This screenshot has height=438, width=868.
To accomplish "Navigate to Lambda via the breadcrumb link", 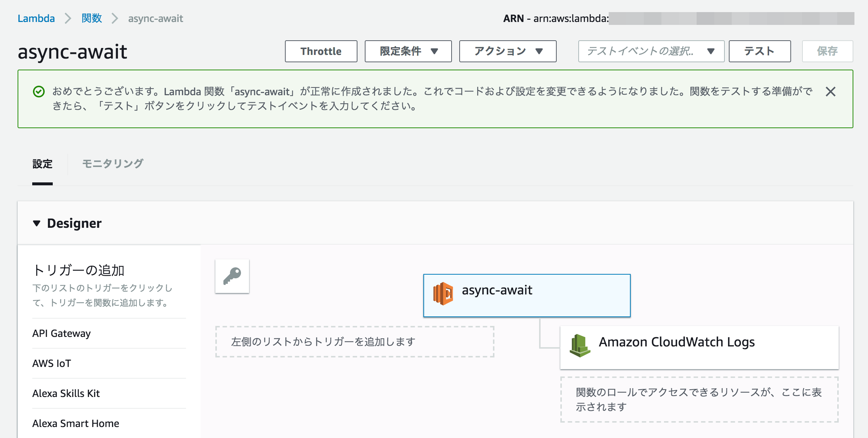I will click(37, 18).
